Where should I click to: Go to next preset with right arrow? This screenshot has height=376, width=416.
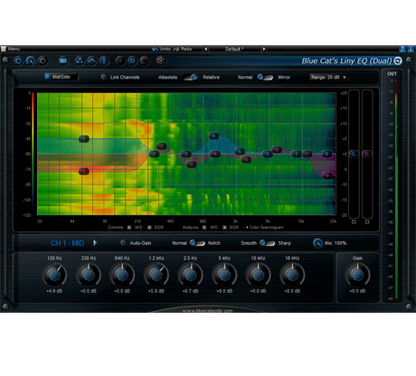click(x=264, y=49)
